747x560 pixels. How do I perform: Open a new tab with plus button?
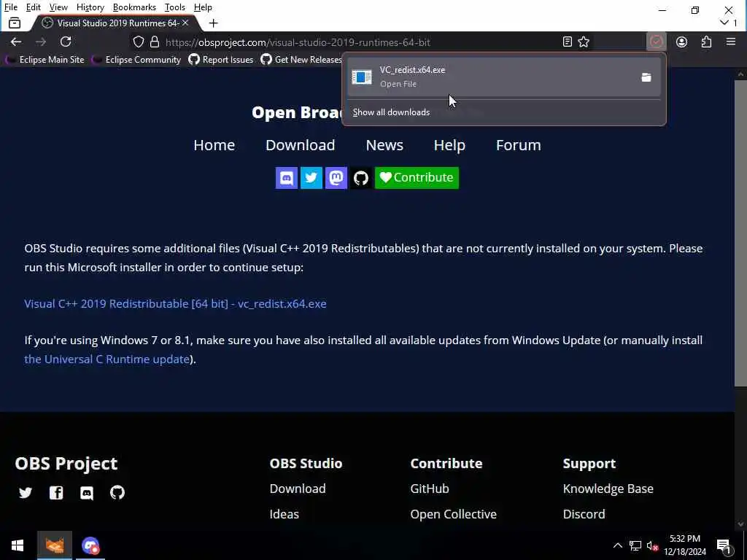pos(214,23)
